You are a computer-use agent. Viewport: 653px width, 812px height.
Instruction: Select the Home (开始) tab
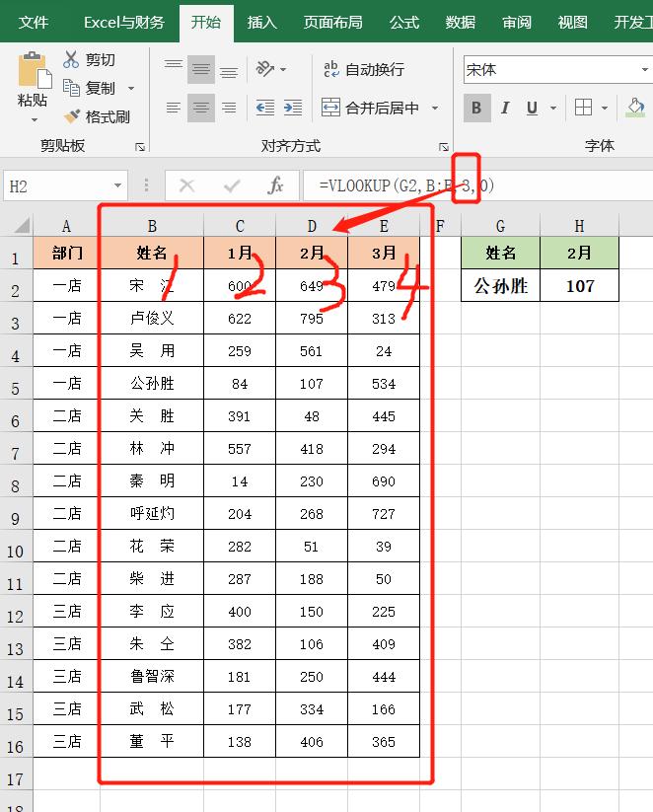pyautogui.click(x=205, y=23)
